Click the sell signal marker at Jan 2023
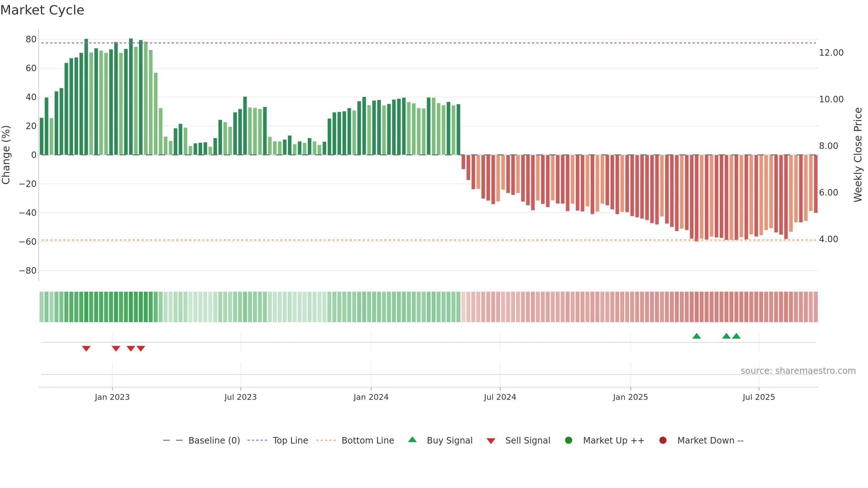Image resolution: width=868 pixels, height=488 pixels. coord(116,348)
